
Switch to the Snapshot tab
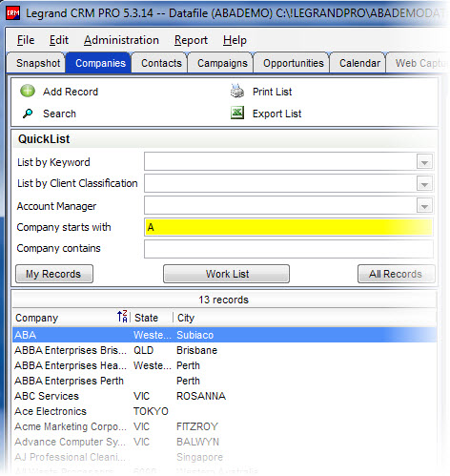(x=37, y=63)
